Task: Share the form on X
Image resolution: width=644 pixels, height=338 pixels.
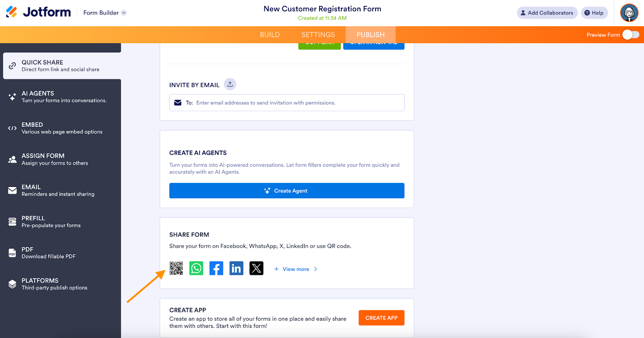Action: (x=256, y=268)
